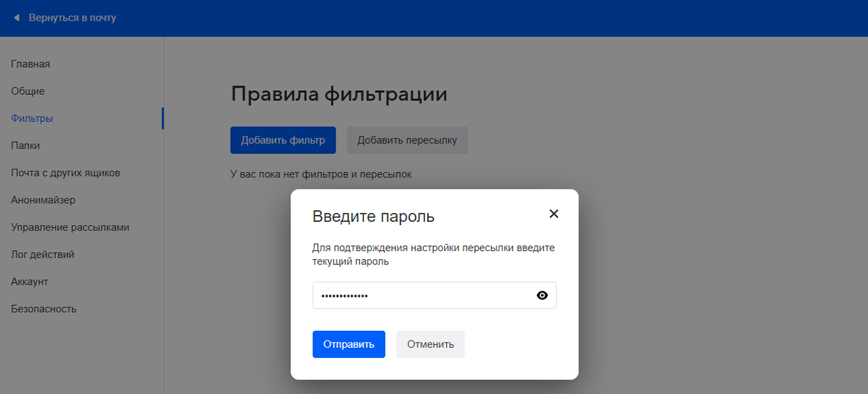The image size is (868, 394).
Task: Open the Папки section
Action: pyautogui.click(x=24, y=145)
